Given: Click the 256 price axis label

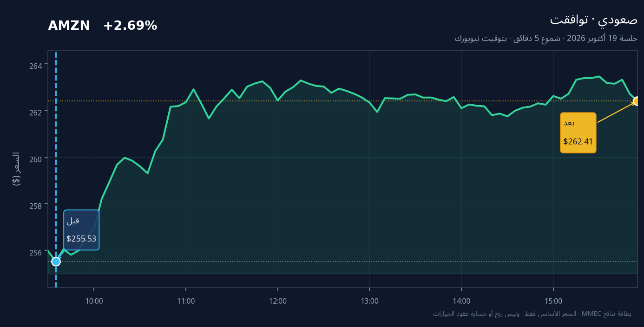Looking at the screenshot, I should click(x=36, y=252).
